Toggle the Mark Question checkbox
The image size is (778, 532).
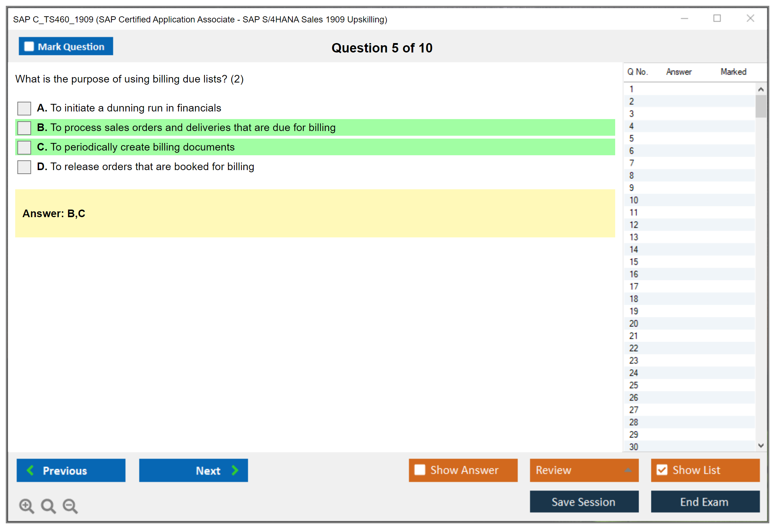[29, 46]
